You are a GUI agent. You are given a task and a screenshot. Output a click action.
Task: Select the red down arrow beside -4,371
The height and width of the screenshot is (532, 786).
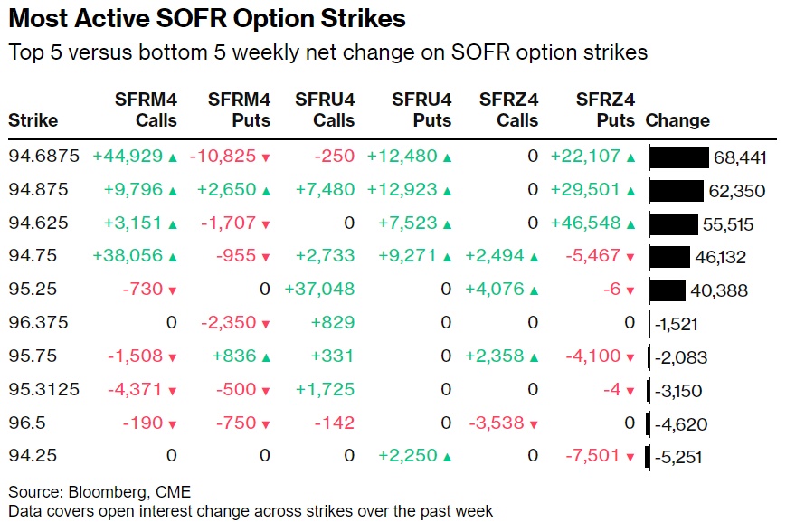172,391
